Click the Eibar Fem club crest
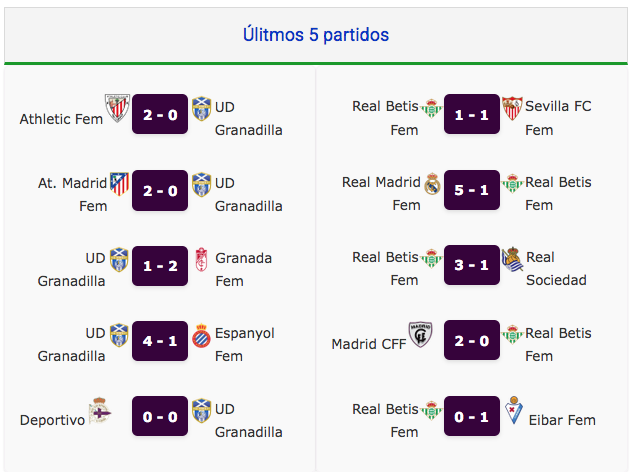This screenshot has height=472, width=640. pyautogui.click(x=513, y=410)
